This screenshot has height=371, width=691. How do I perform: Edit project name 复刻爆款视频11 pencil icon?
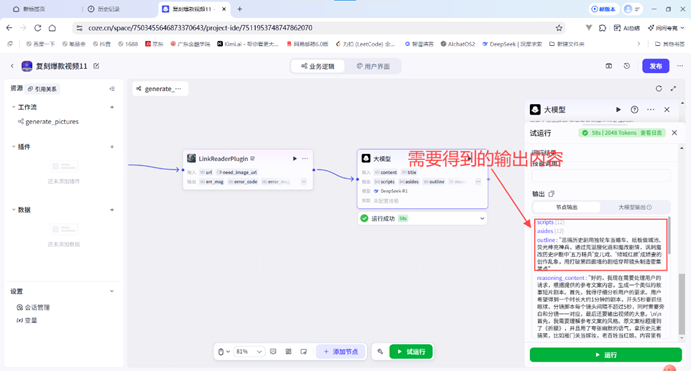96,66
